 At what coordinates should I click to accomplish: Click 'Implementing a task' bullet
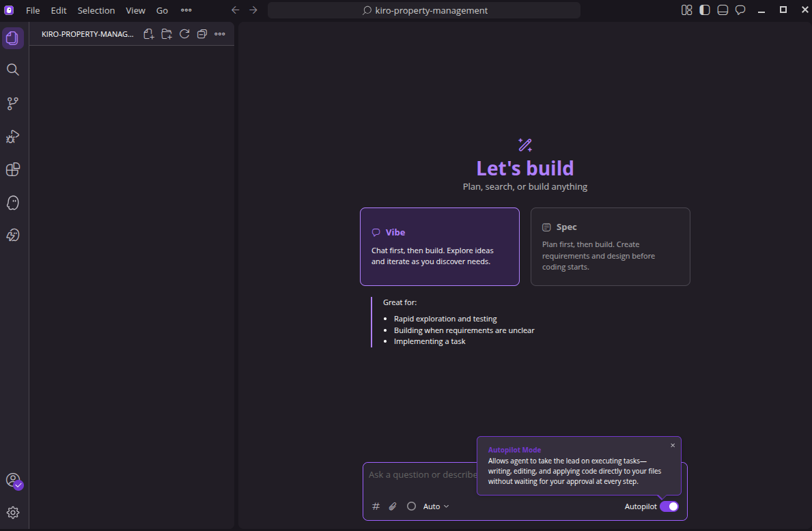point(430,341)
